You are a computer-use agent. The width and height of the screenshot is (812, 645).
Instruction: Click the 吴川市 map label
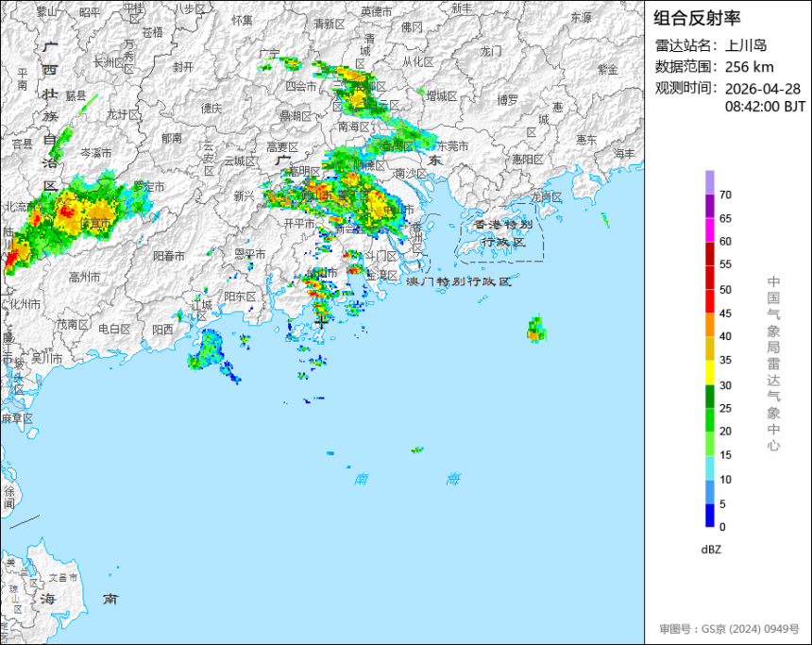pos(46,358)
